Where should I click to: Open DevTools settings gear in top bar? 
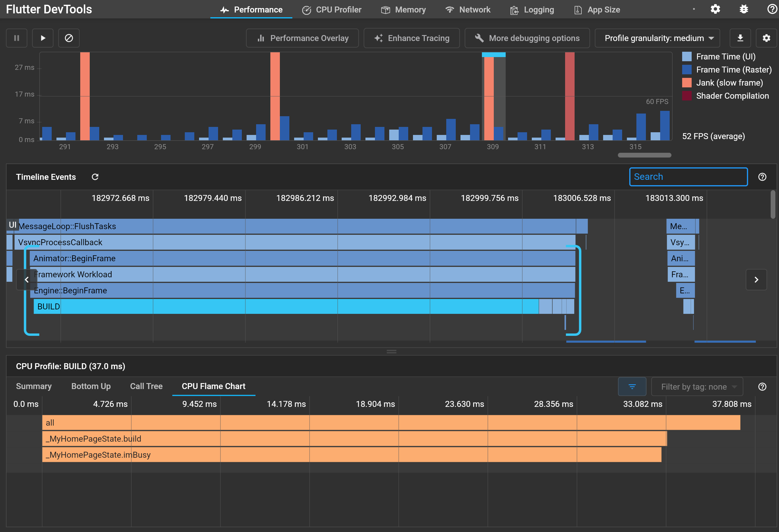click(x=715, y=10)
